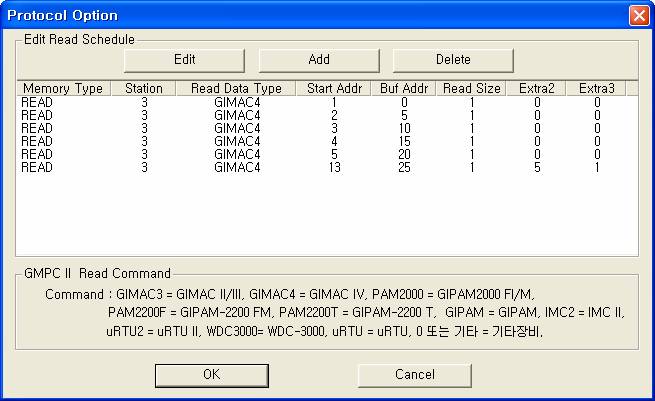Image resolution: width=655 pixels, height=401 pixels.
Task: Click Extra2 value in Buf Addr 0 row
Action: [537, 102]
